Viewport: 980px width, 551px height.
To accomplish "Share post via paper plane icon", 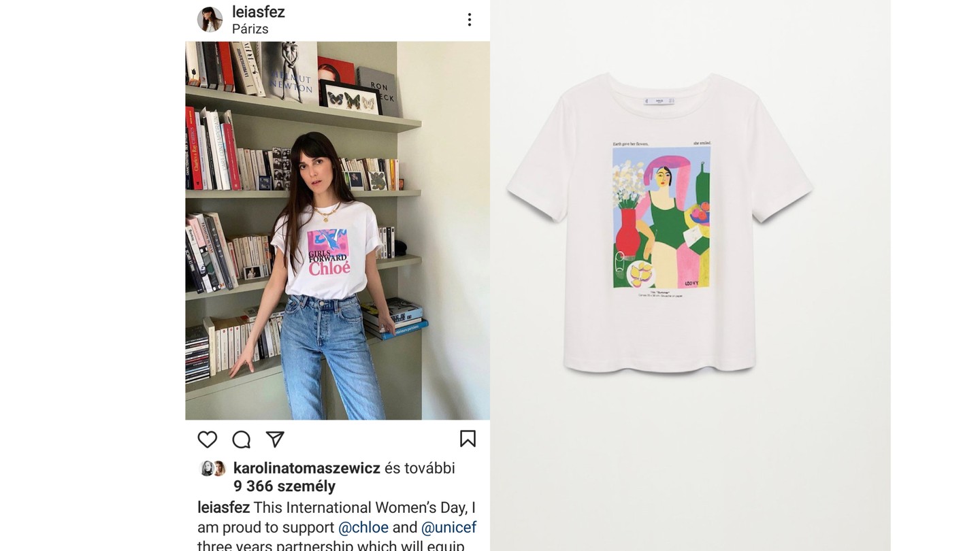I will tap(275, 439).
